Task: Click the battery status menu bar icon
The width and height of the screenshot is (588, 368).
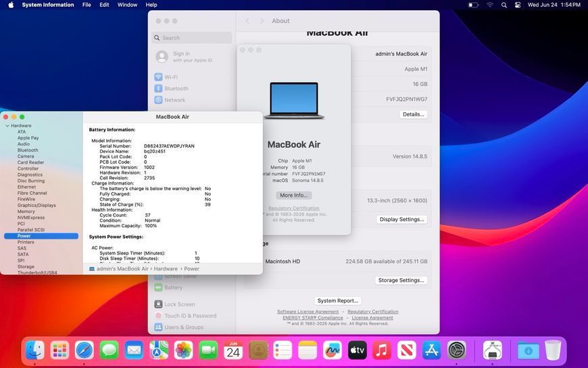Action: (x=473, y=5)
